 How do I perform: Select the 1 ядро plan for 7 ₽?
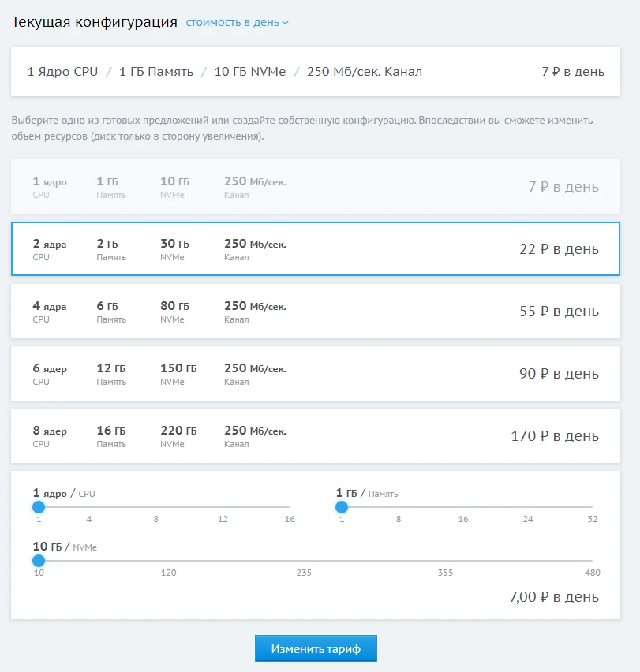pos(315,187)
